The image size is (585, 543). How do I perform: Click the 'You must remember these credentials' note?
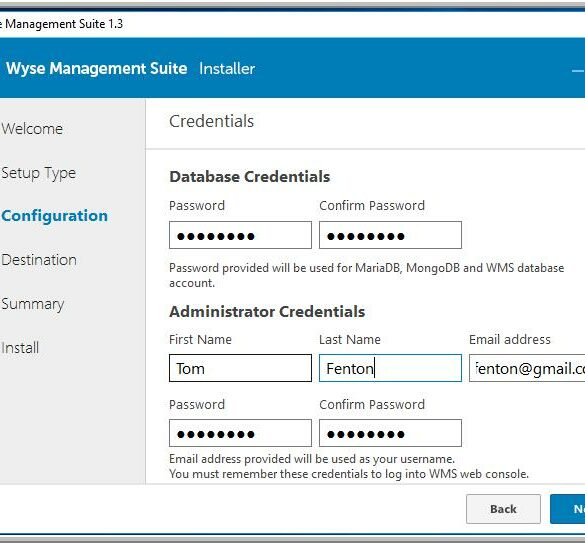pyautogui.click(x=349, y=474)
